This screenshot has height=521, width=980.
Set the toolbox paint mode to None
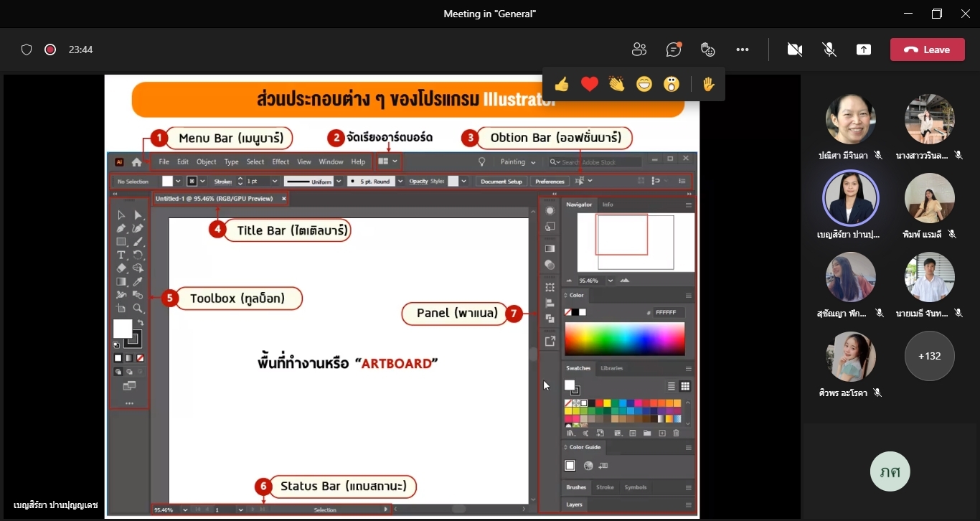point(141,357)
